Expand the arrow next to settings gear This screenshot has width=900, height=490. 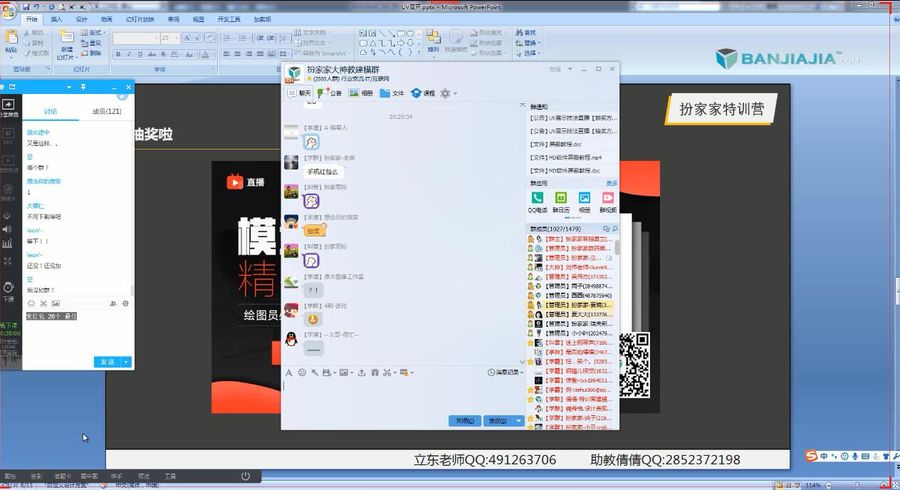[x=455, y=93]
